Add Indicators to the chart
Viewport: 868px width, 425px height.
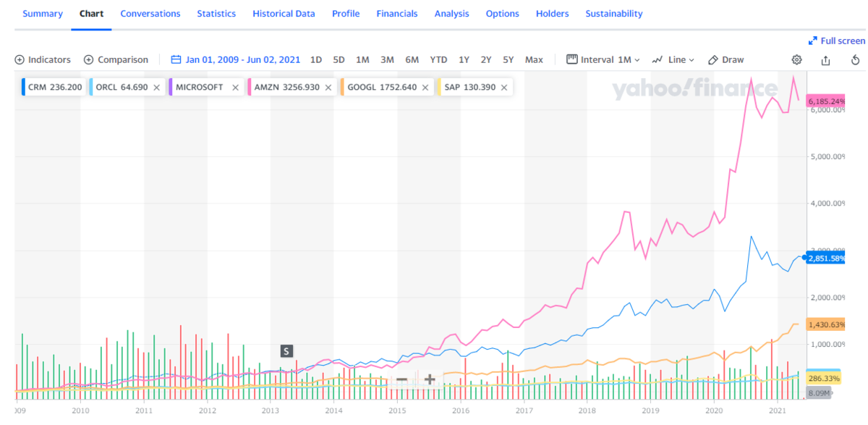(43, 60)
